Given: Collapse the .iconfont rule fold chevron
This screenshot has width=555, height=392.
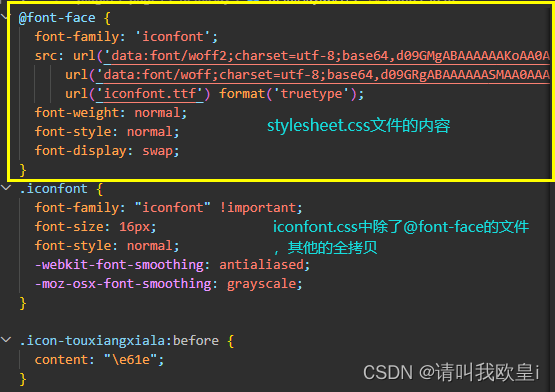Looking at the screenshot, I should click(6, 188).
